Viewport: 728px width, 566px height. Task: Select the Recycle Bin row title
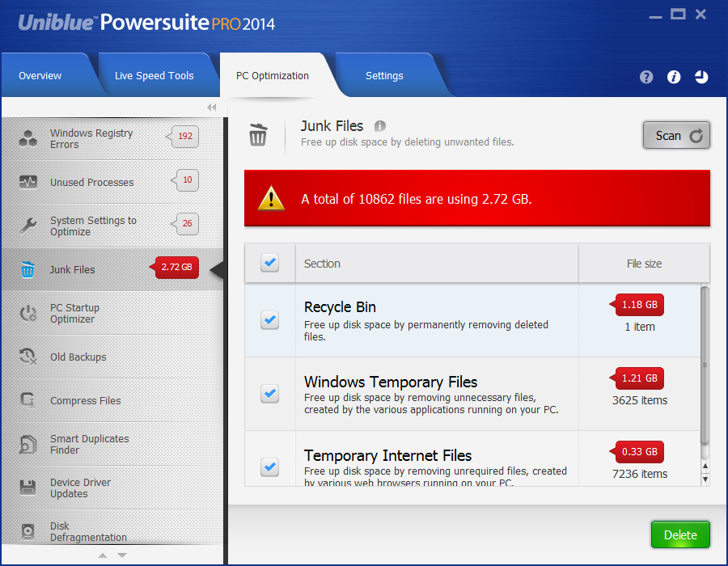tap(340, 307)
